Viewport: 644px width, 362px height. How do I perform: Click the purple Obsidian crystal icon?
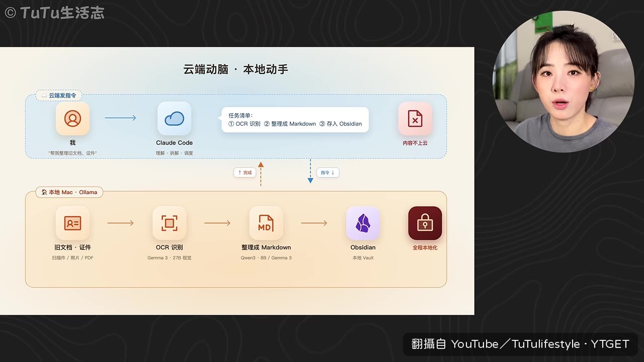pos(363,223)
